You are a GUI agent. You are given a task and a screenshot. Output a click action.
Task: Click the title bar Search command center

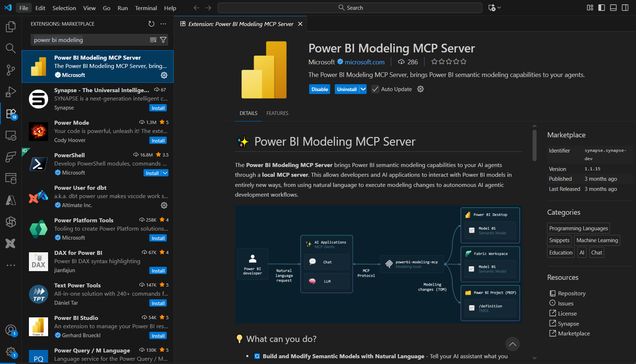350,8
